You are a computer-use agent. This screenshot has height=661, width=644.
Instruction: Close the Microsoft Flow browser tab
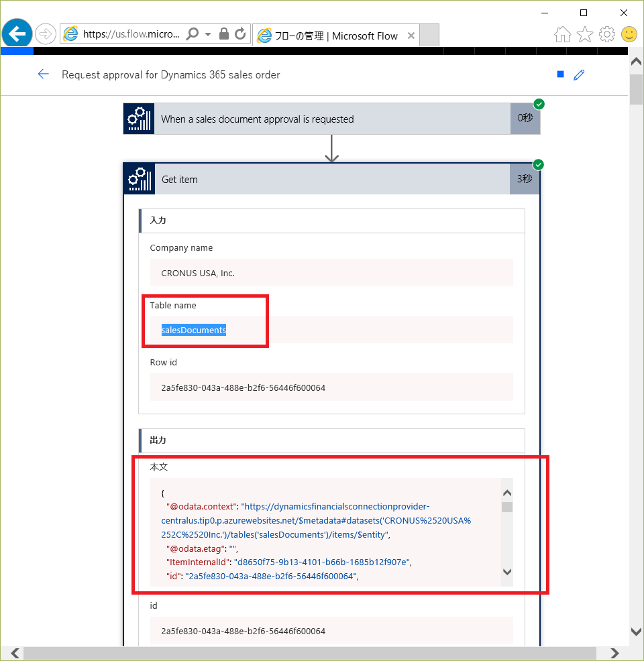[411, 36]
